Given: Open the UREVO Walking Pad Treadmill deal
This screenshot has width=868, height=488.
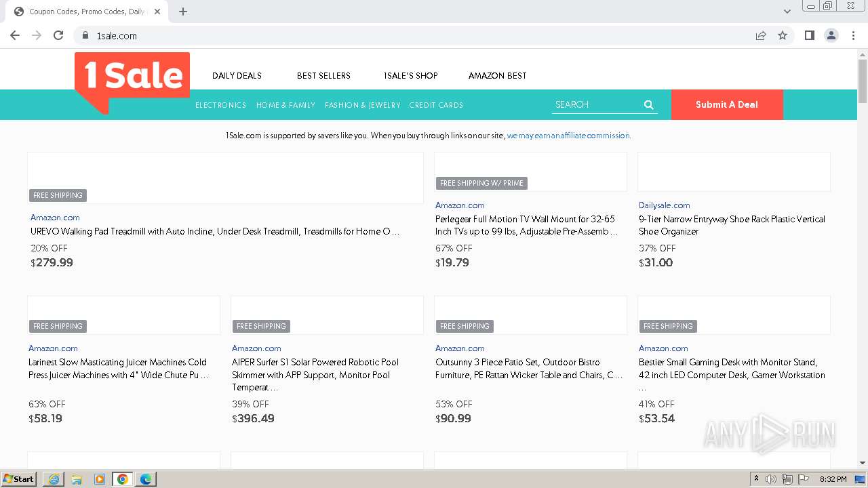Looking at the screenshot, I should [215, 231].
